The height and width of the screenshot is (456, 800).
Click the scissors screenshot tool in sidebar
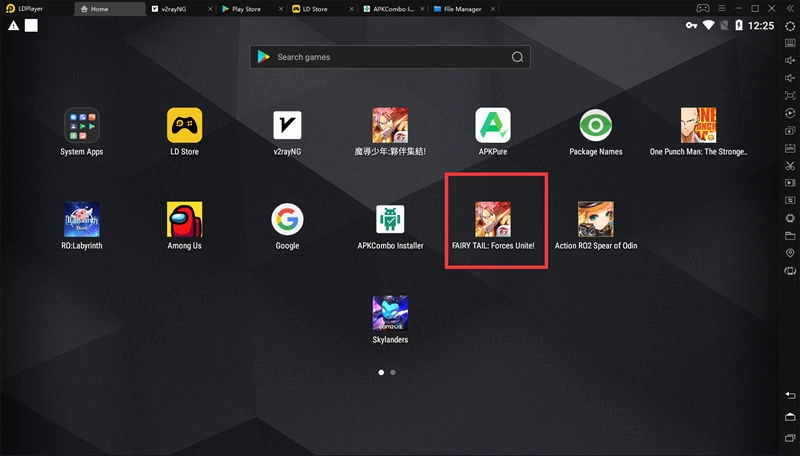point(789,165)
